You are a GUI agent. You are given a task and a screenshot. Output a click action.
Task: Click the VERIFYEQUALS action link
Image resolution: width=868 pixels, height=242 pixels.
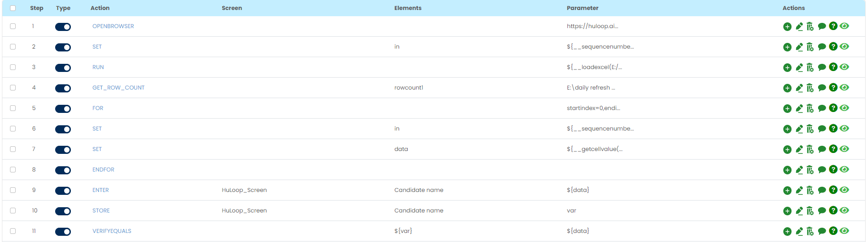pyautogui.click(x=112, y=231)
